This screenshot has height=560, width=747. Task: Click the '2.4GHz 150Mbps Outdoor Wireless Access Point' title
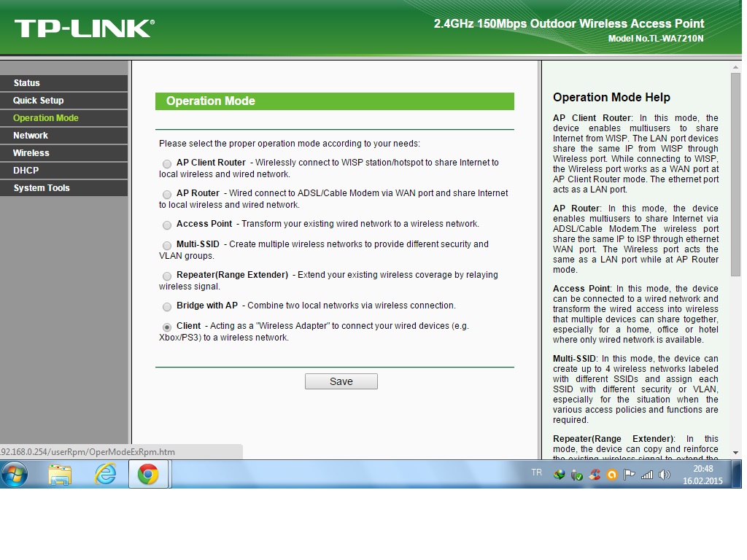(569, 24)
